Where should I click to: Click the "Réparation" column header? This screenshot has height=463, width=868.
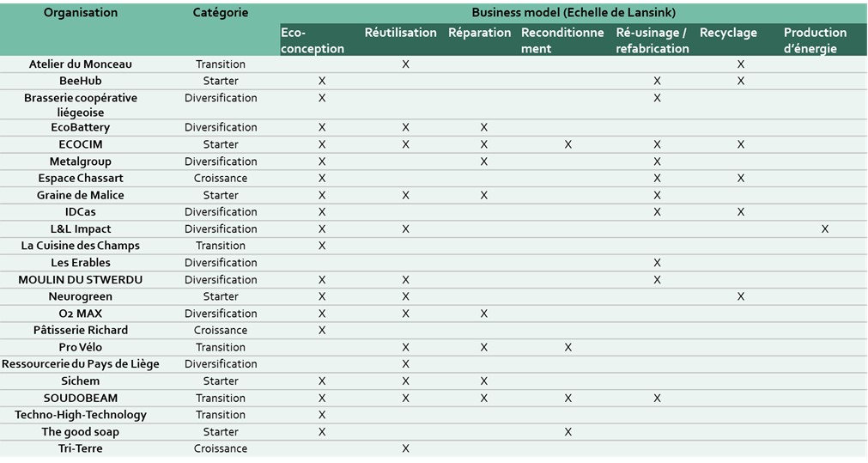[x=479, y=33]
